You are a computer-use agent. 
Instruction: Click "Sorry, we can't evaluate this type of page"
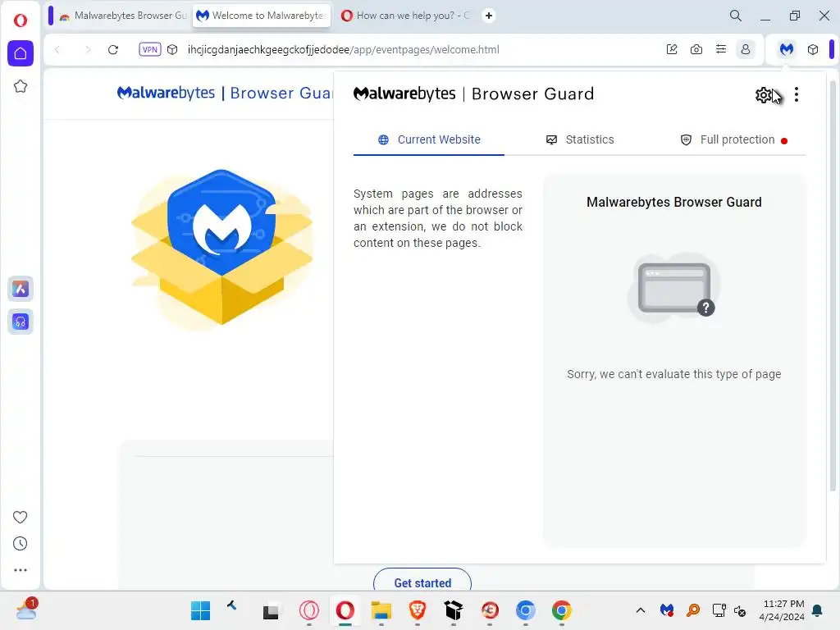674,374
